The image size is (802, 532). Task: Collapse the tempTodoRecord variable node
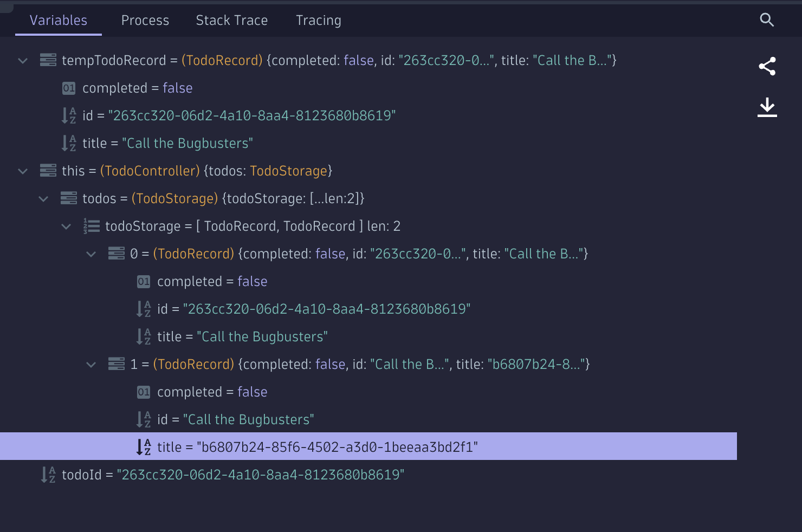tap(23, 61)
